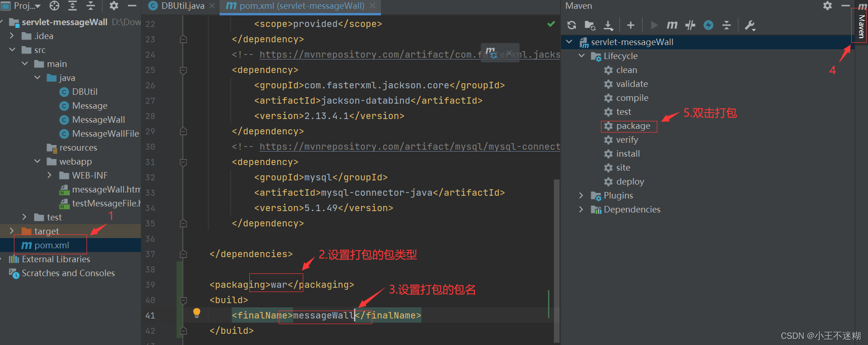Open Project panel gear options

coord(114,6)
